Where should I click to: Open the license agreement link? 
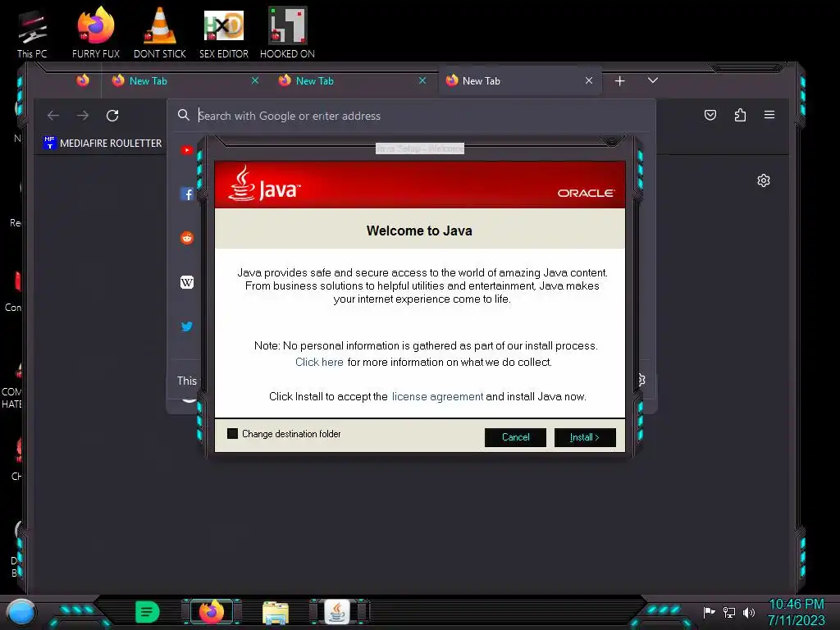(x=437, y=396)
